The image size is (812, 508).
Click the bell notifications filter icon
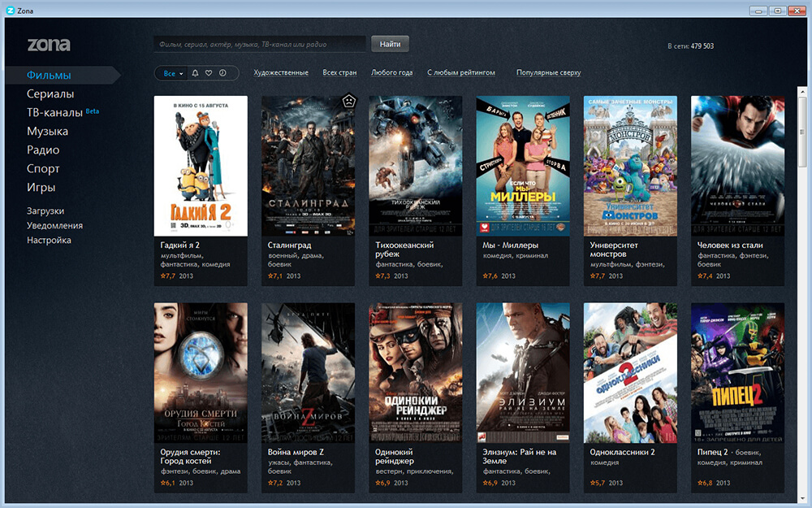[195, 73]
